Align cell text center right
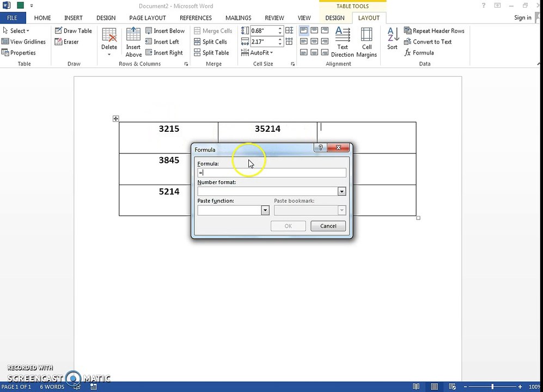Screen dimensions: 543x392 [325, 41]
